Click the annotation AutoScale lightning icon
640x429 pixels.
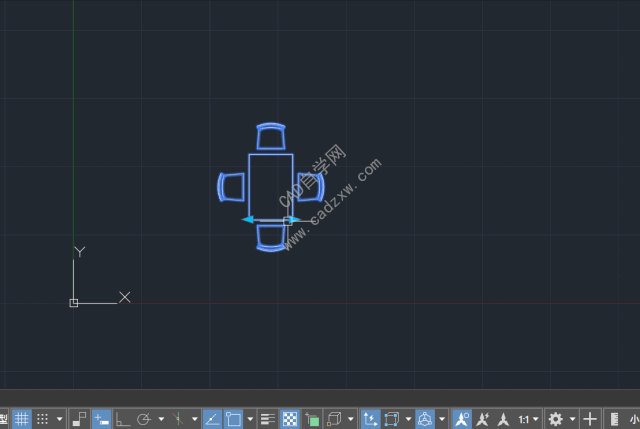[x=483, y=419]
